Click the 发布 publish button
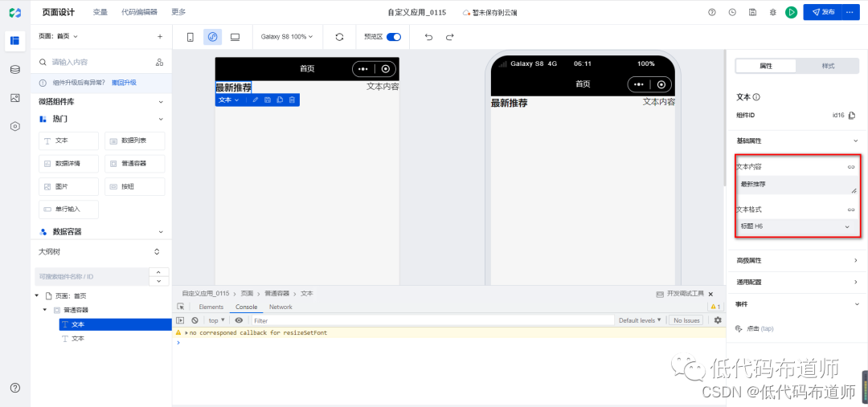This screenshot has height=407, width=868. (x=822, y=12)
